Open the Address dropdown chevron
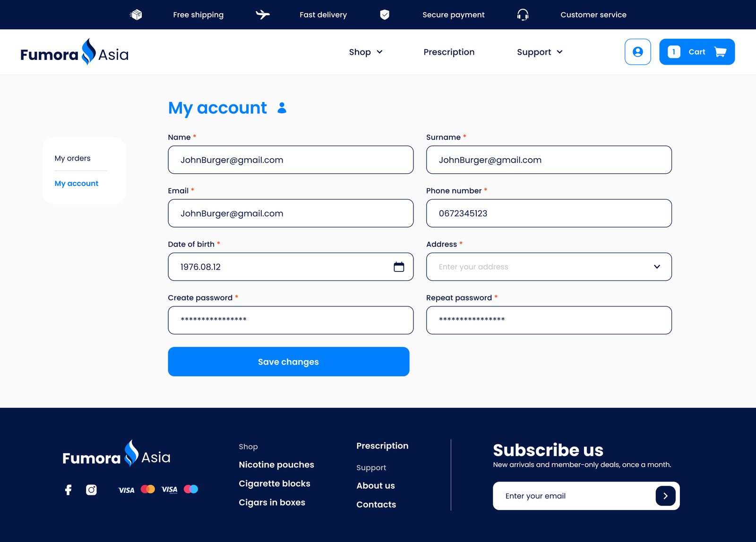Viewport: 756px width, 542px height. click(657, 267)
